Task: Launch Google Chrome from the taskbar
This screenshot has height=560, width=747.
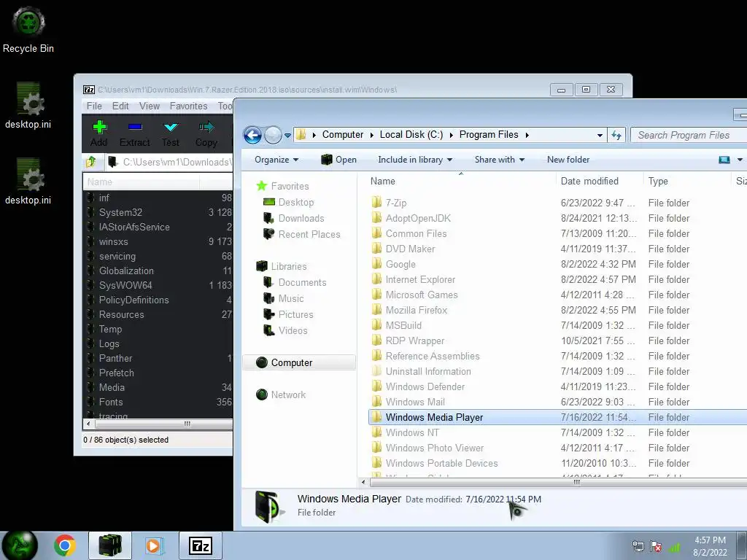Action: click(65, 545)
